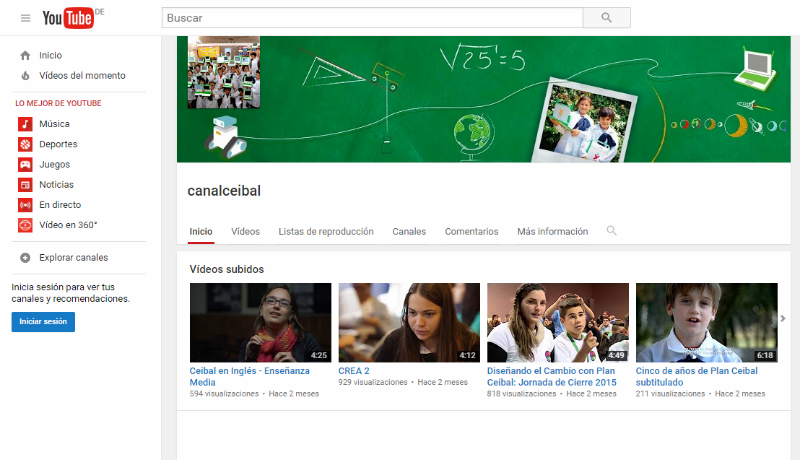This screenshot has width=800, height=460.
Task: Show next uploaded videos with arrow
Action: coord(783,319)
